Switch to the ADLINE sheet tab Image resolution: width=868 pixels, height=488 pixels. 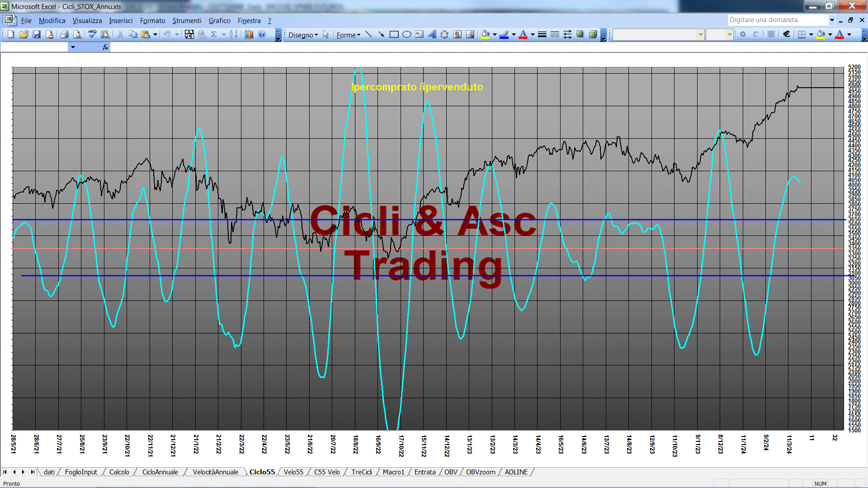coord(516,472)
